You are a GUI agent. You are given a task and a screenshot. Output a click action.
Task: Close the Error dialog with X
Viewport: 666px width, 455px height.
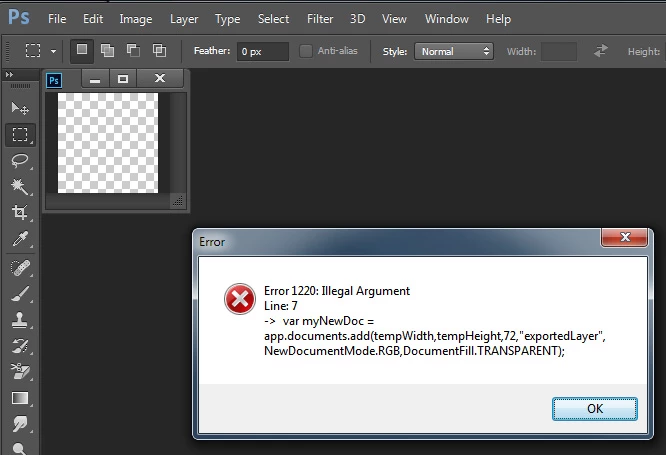[x=625, y=237]
